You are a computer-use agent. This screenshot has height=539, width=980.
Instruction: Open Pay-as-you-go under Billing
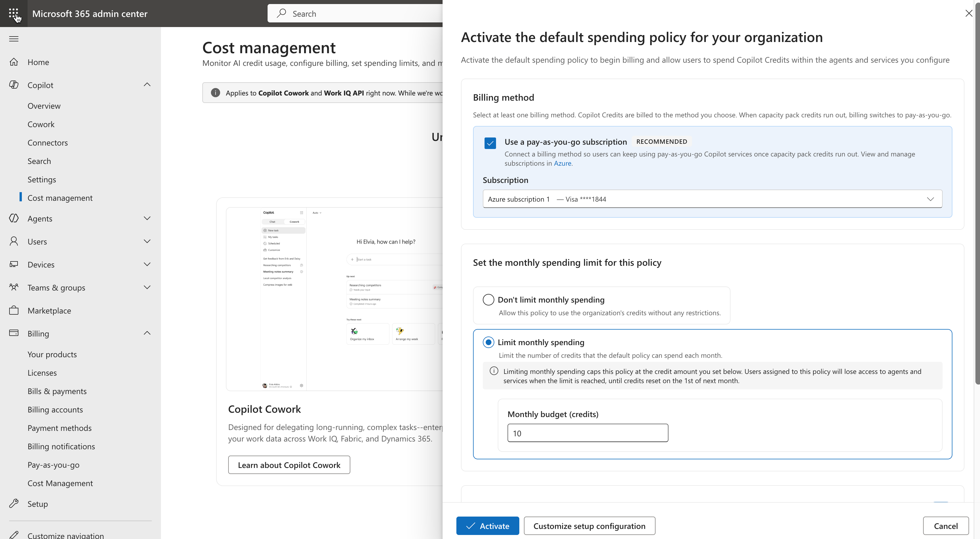[53, 465]
